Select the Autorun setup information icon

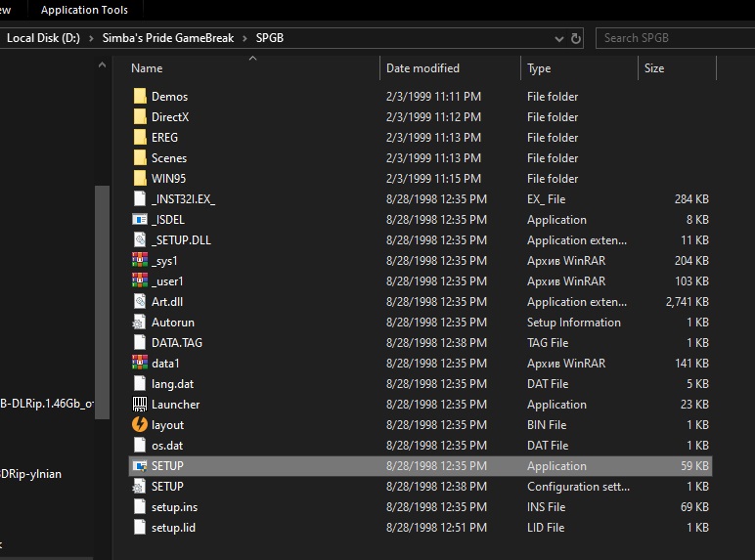pos(139,323)
